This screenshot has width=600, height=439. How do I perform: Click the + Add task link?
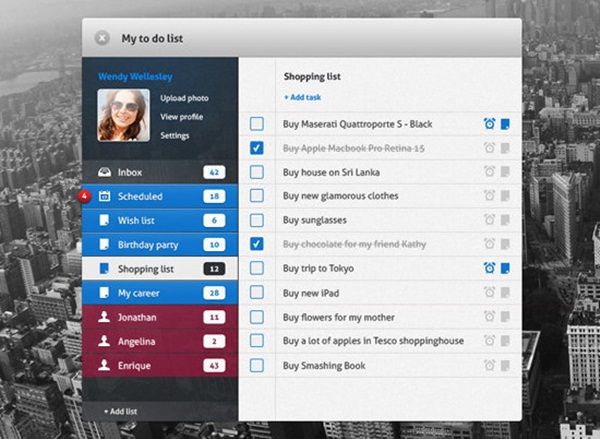point(302,97)
